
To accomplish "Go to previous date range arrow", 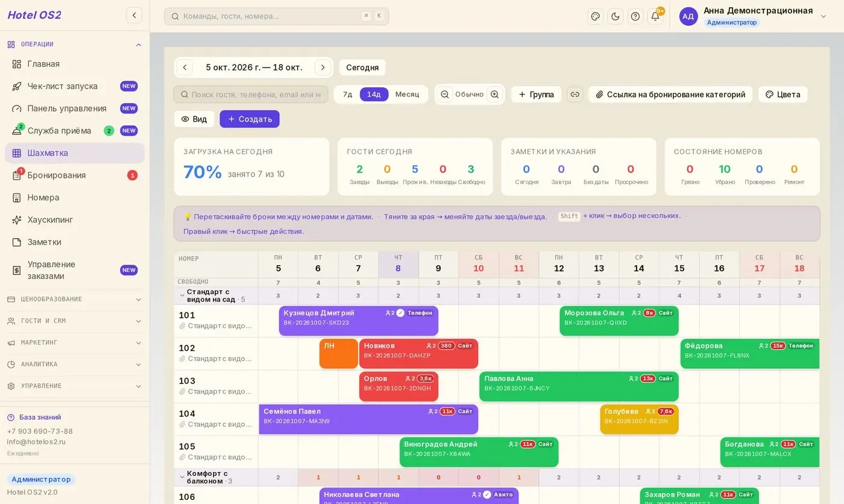I will tap(184, 68).
